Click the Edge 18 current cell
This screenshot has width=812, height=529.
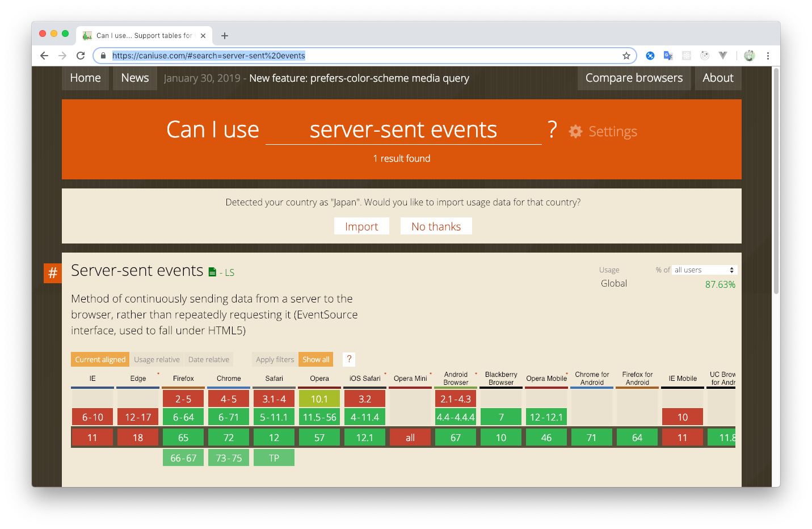coord(138,438)
